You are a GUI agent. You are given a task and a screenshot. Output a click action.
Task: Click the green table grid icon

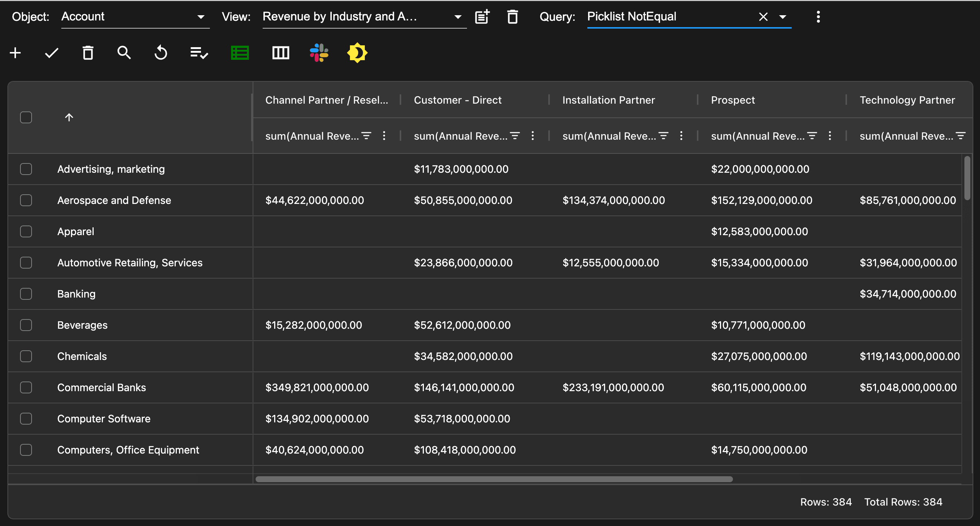(x=240, y=53)
